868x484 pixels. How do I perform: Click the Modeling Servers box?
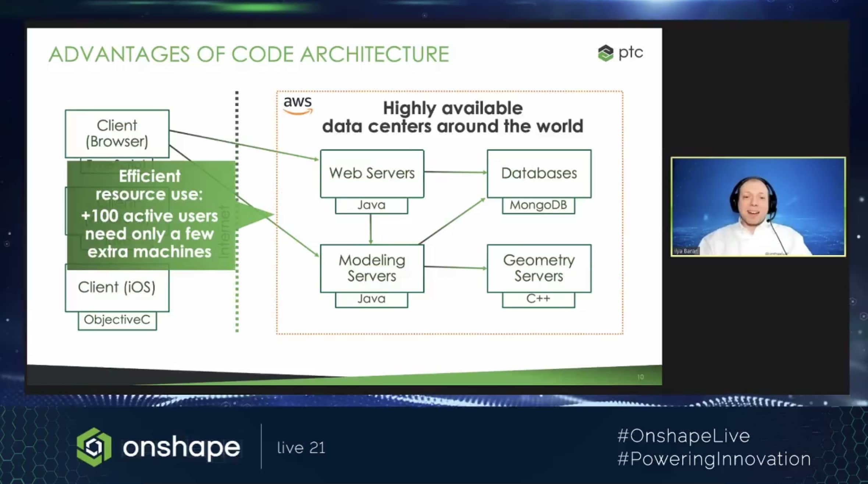[x=372, y=268]
